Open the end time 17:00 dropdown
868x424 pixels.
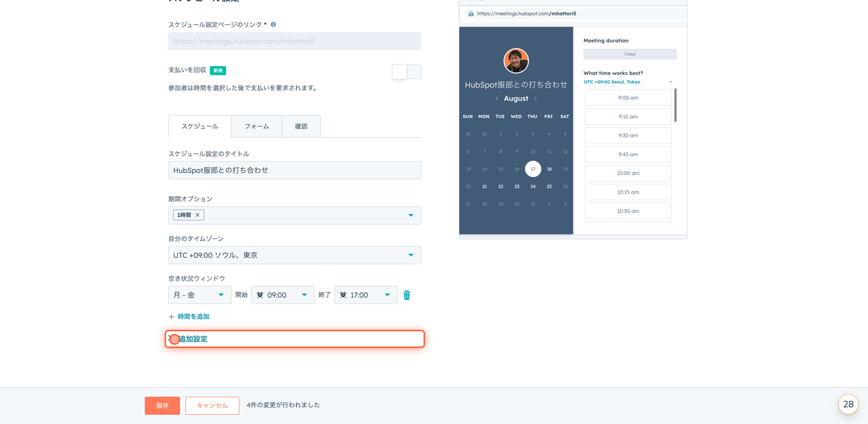coord(366,295)
